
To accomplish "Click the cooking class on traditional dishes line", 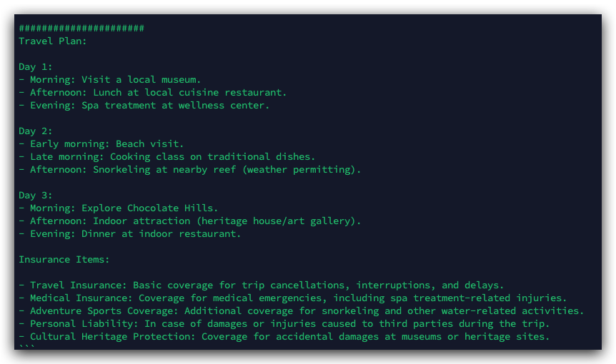I will coord(167,157).
